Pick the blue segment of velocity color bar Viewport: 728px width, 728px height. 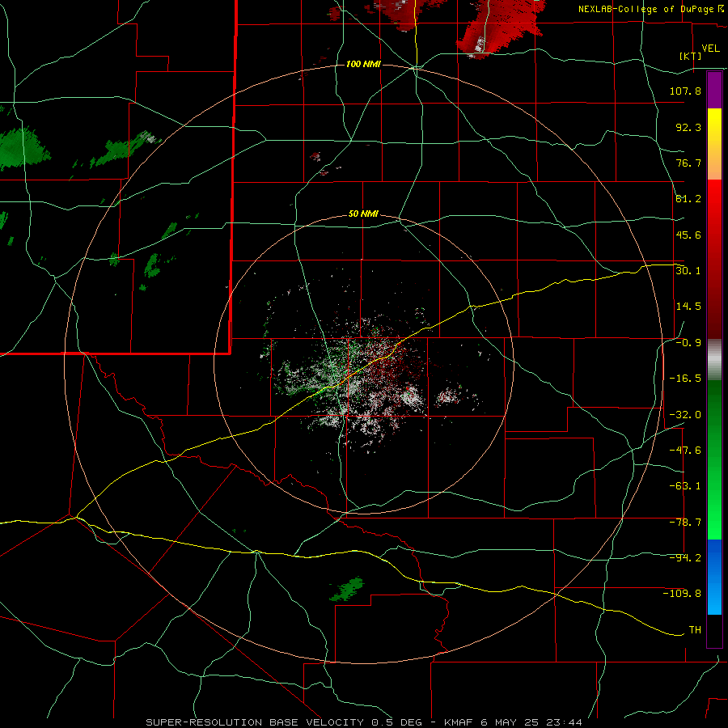714,577
